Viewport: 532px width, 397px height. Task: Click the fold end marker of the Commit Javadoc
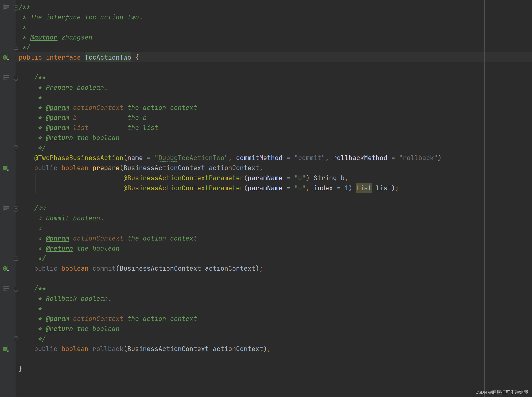(x=16, y=258)
